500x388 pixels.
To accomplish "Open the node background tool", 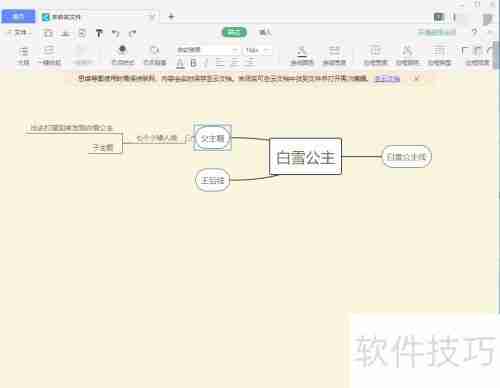I will pos(155,56).
